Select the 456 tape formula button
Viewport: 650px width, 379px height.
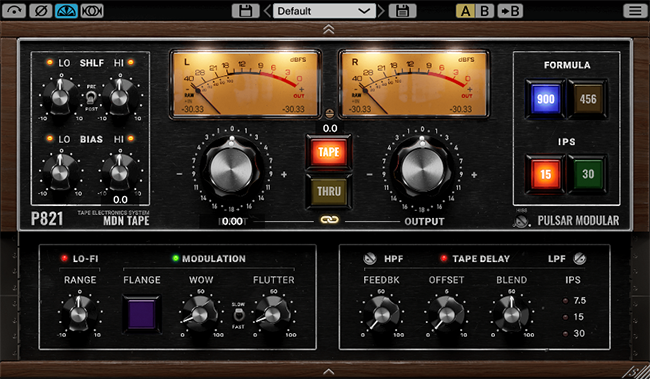588,99
